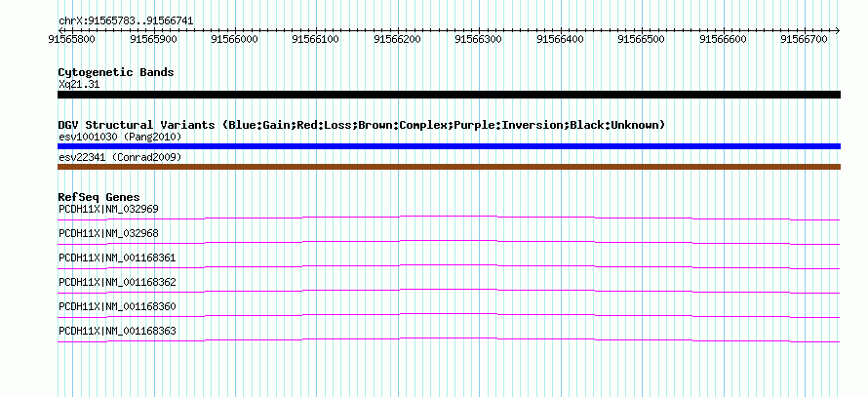This screenshot has height=397, width=868.
Task: Open transcript PCDH11X|NM_032968 label
Action: coord(108,234)
